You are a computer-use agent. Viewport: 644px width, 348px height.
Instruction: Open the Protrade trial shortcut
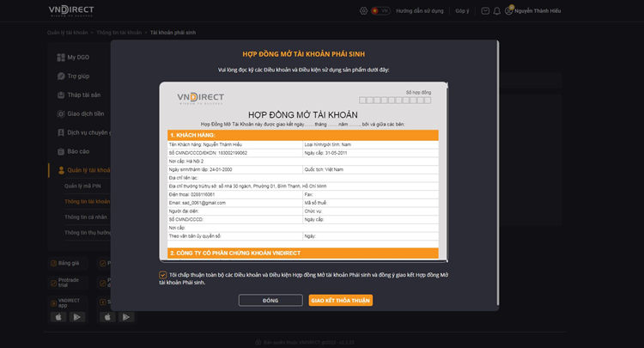point(69,282)
